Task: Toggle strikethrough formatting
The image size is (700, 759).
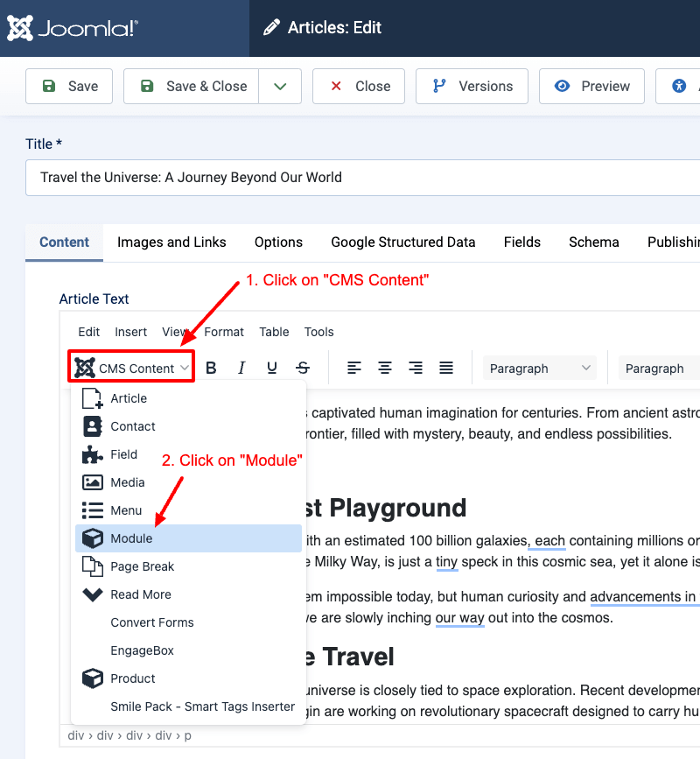Action: pos(303,369)
